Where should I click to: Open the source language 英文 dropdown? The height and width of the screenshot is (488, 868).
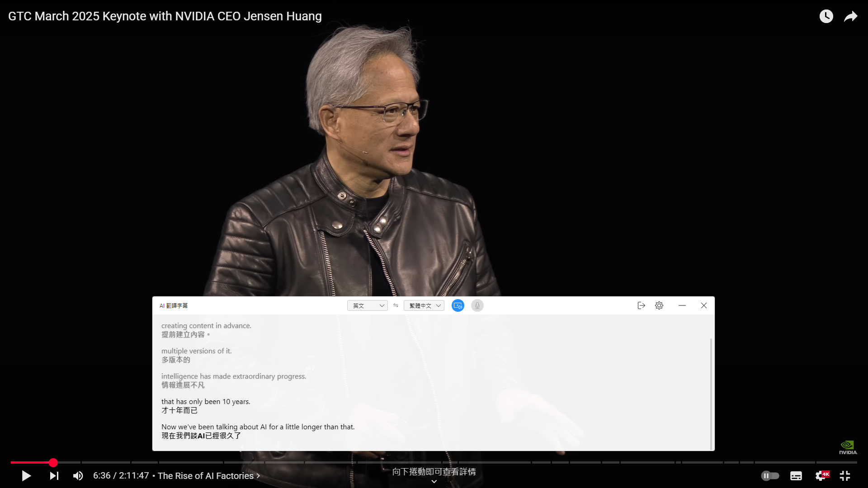[368, 305]
